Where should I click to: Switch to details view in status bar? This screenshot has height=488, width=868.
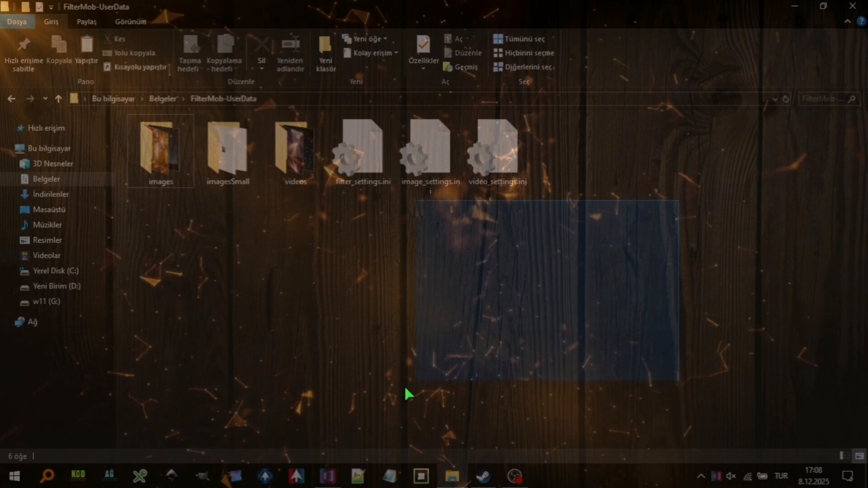(844, 456)
